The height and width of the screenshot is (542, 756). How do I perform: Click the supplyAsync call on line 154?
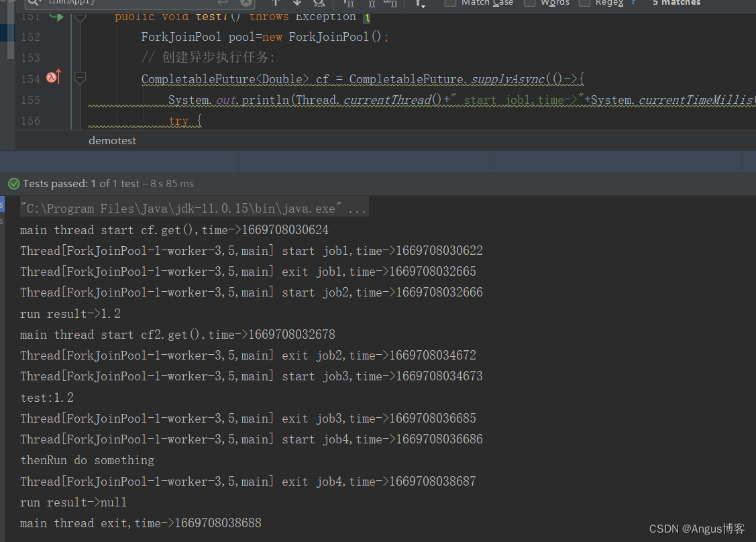pyautogui.click(x=508, y=79)
